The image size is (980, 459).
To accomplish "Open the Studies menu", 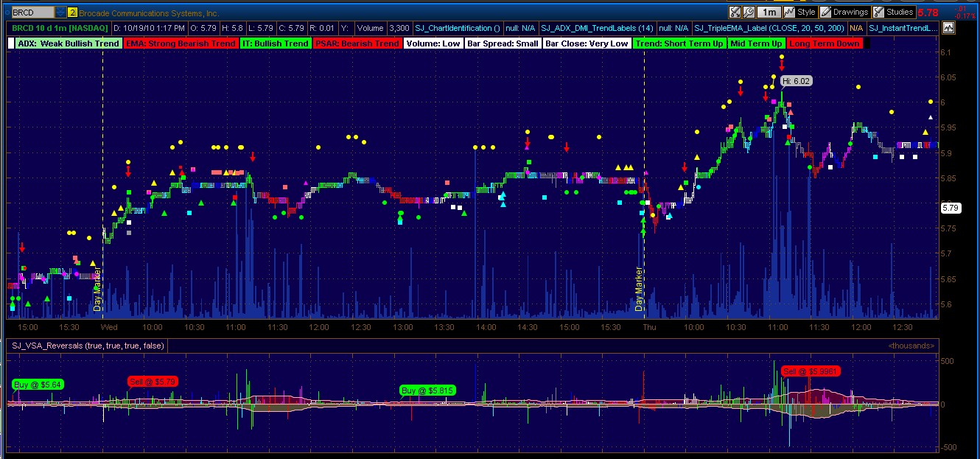I will (894, 13).
